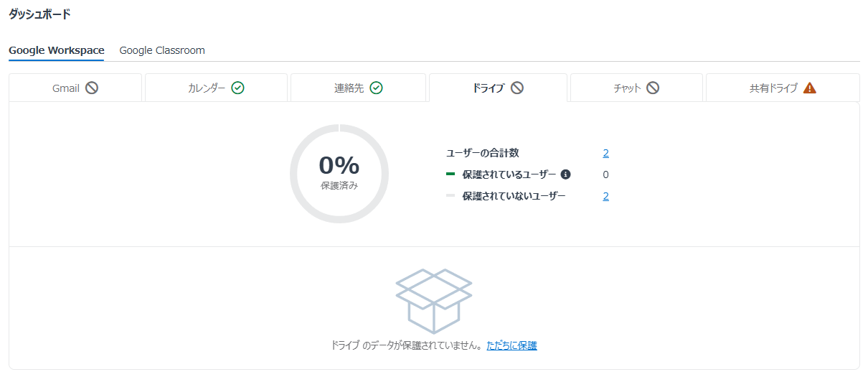
Task: Open the カレンダー service tab
Action: [x=216, y=88]
